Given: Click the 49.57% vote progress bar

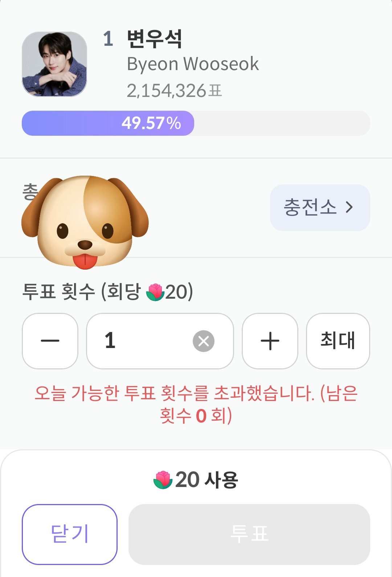Looking at the screenshot, I should click(x=196, y=123).
